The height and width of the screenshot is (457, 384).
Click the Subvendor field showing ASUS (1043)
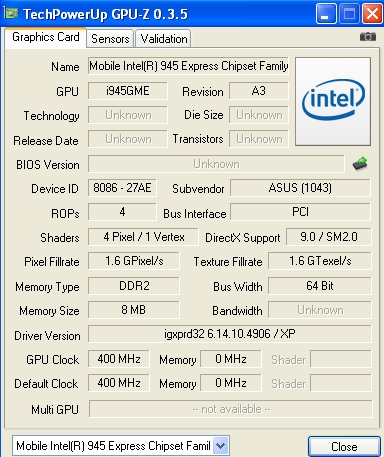[x=300, y=188]
